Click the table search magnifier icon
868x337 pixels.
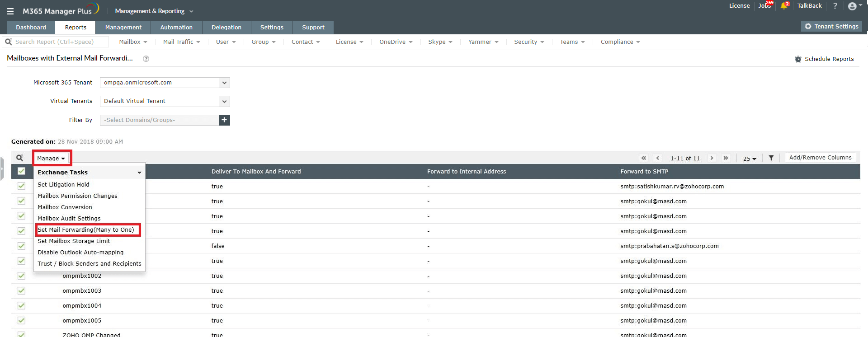click(20, 158)
